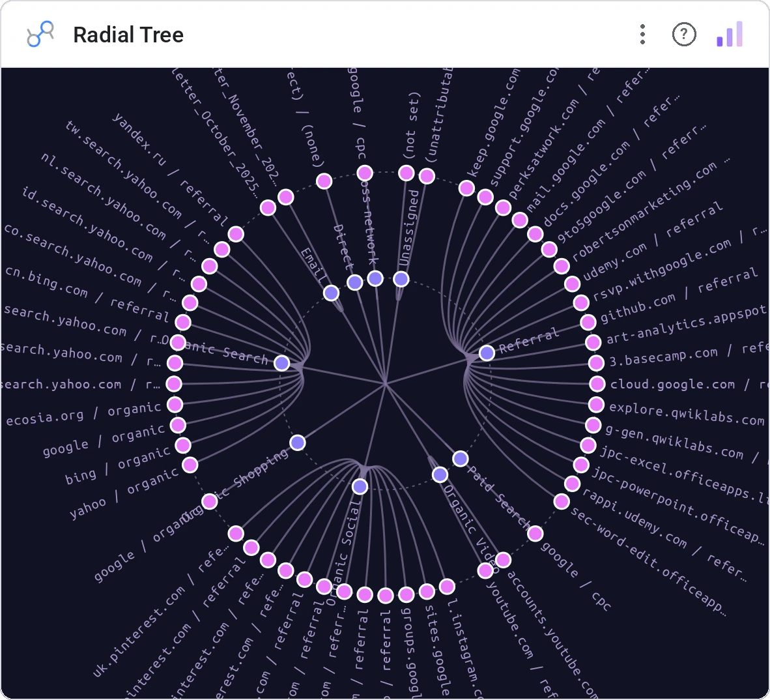This screenshot has height=700, width=770.
Task: Click the explore.qwiklabs.com leaf node
Action: [x=596, y=405]
